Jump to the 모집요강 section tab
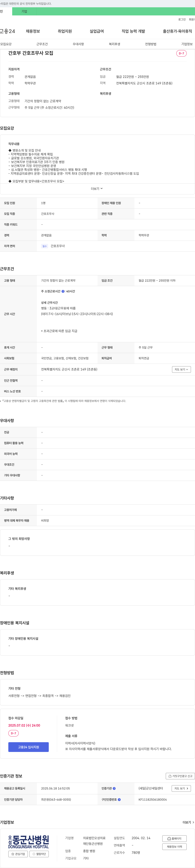195x868 pixels. [x=6, y=44]
